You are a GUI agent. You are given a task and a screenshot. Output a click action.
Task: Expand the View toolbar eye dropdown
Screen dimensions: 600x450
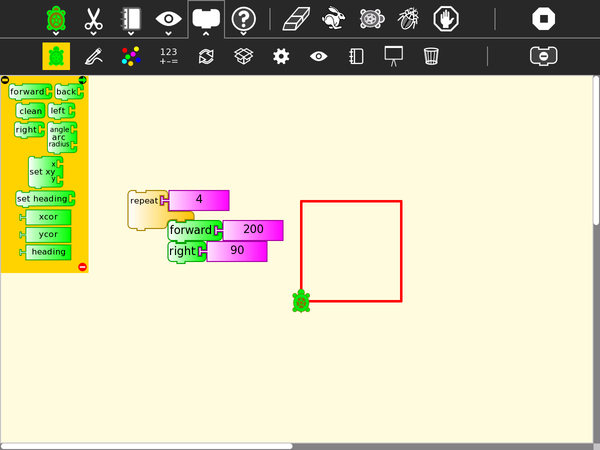[x=168, y=18]
